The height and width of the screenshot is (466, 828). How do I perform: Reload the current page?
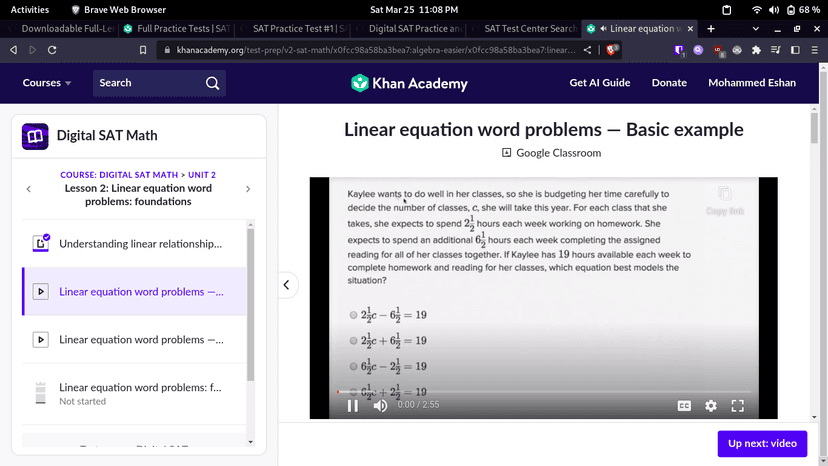coord(52,50)
